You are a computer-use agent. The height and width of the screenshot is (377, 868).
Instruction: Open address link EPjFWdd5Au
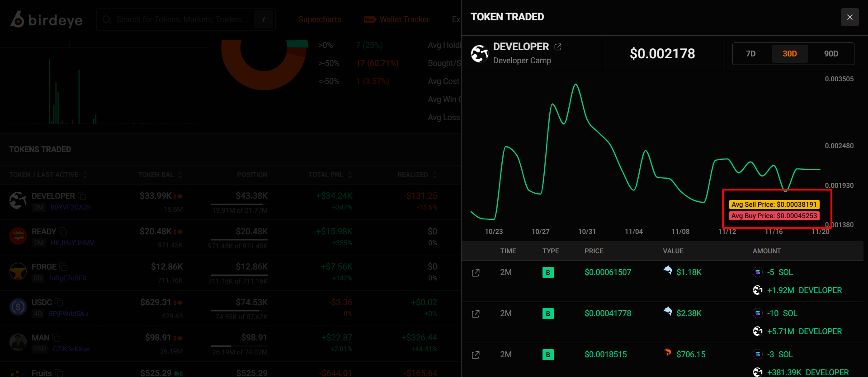68,314
